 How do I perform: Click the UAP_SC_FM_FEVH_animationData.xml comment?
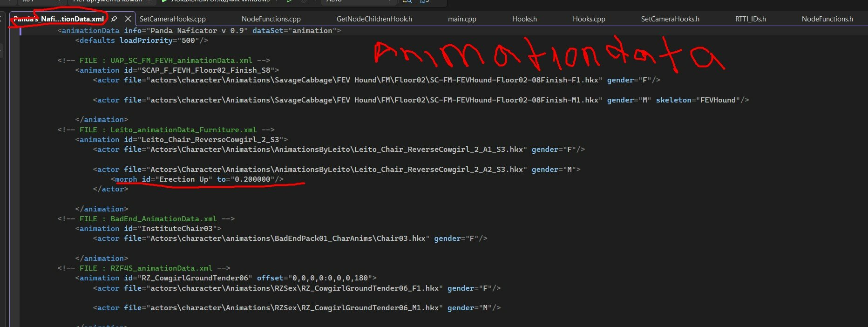(x=164, y=61)
